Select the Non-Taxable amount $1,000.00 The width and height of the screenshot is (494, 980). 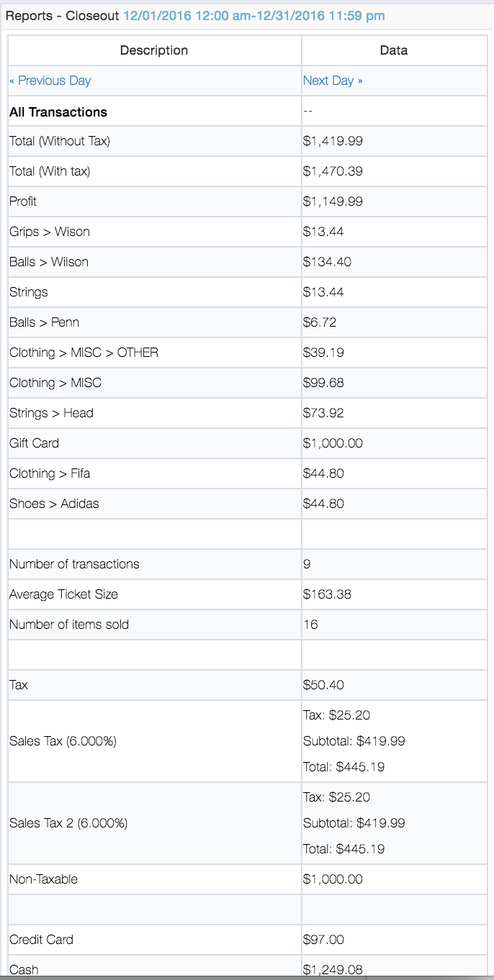click(x=333, y=879)
